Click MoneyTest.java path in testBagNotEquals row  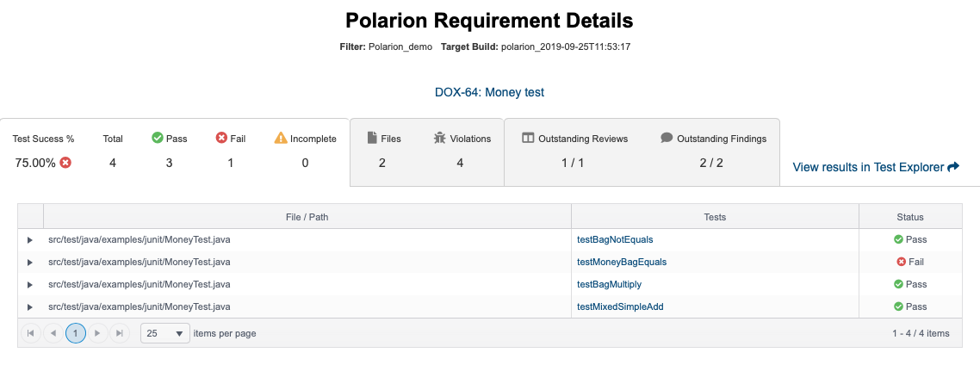pyautogui.click(x=139, y=239)
